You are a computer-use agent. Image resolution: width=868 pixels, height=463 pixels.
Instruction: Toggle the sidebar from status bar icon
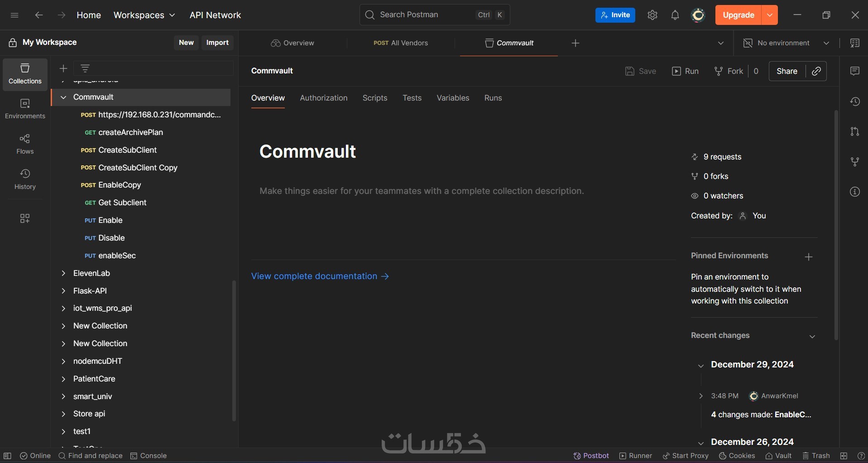tap(7, 456)
